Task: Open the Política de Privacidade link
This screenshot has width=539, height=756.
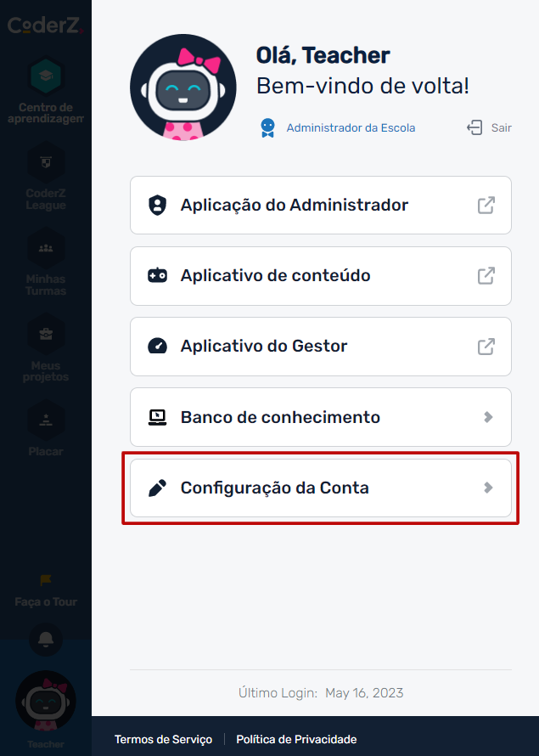Action: 296,739
